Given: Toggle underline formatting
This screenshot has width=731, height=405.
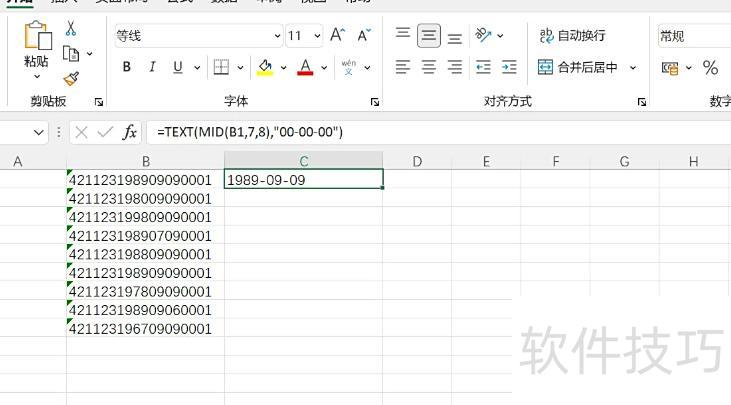Looking at the screenshot, I should point(178,67).
